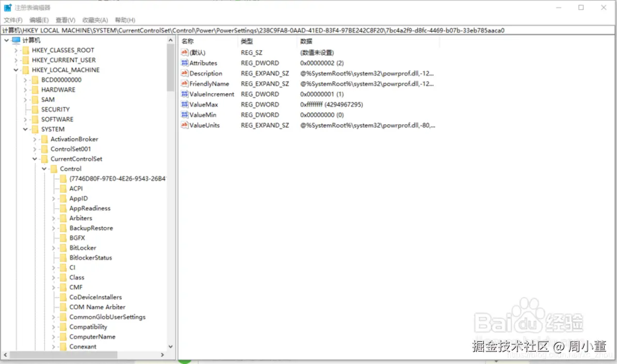This screenshot has width=617, height=364.
Task: Collapse the 计算机 root node
Action: click(x=6, y=40)
